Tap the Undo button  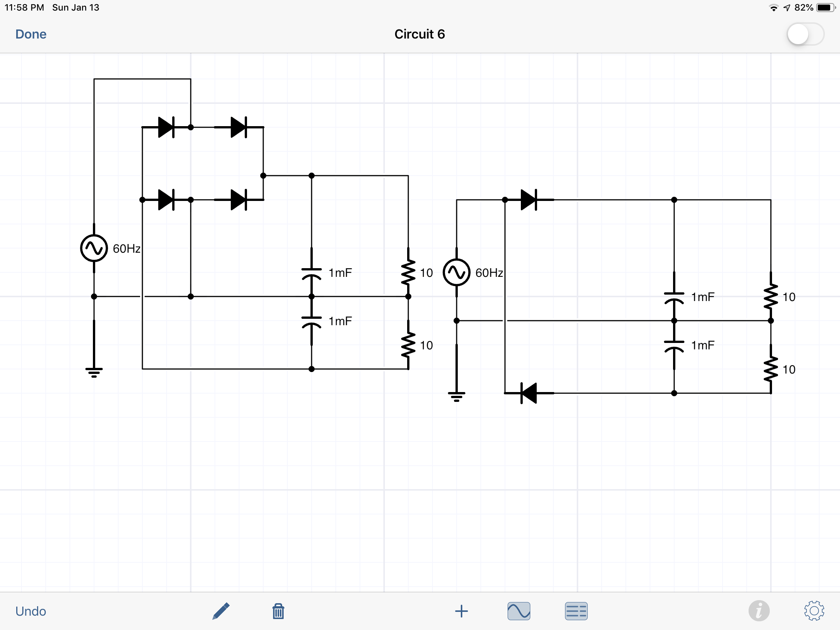pyautogui.click(x=31, y=611)
